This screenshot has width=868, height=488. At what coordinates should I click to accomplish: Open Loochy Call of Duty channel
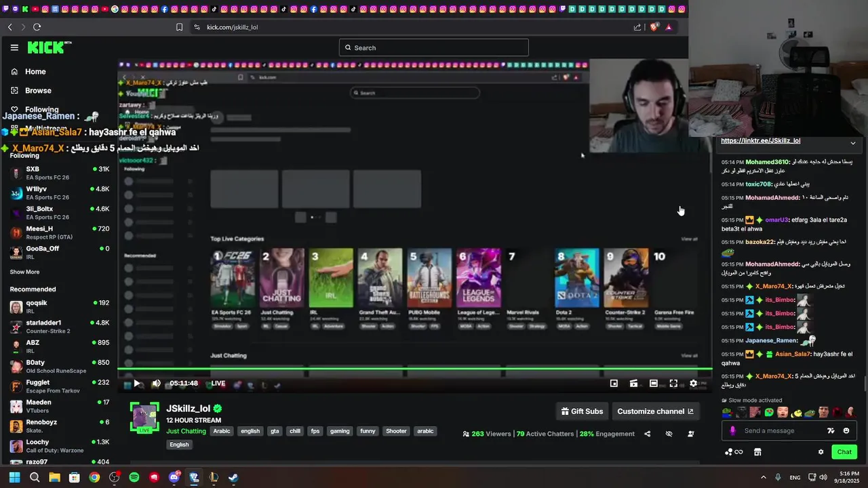click(x=60, y=446)
